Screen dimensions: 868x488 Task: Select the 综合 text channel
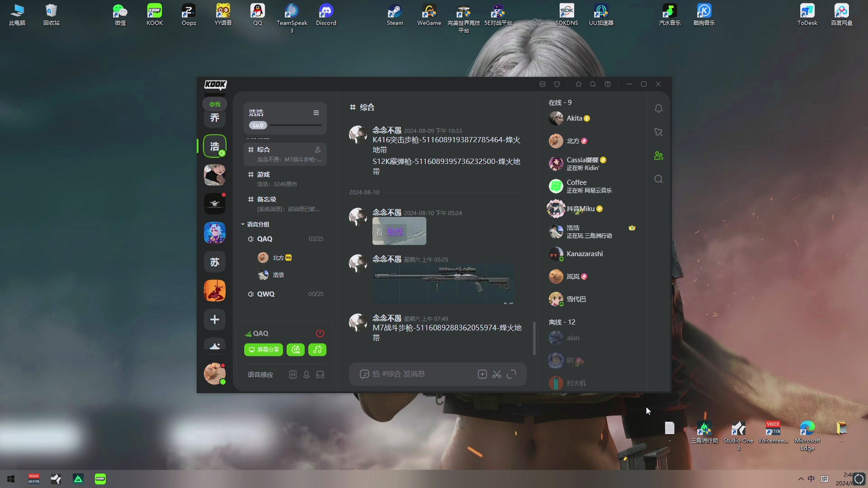[285, 154]
